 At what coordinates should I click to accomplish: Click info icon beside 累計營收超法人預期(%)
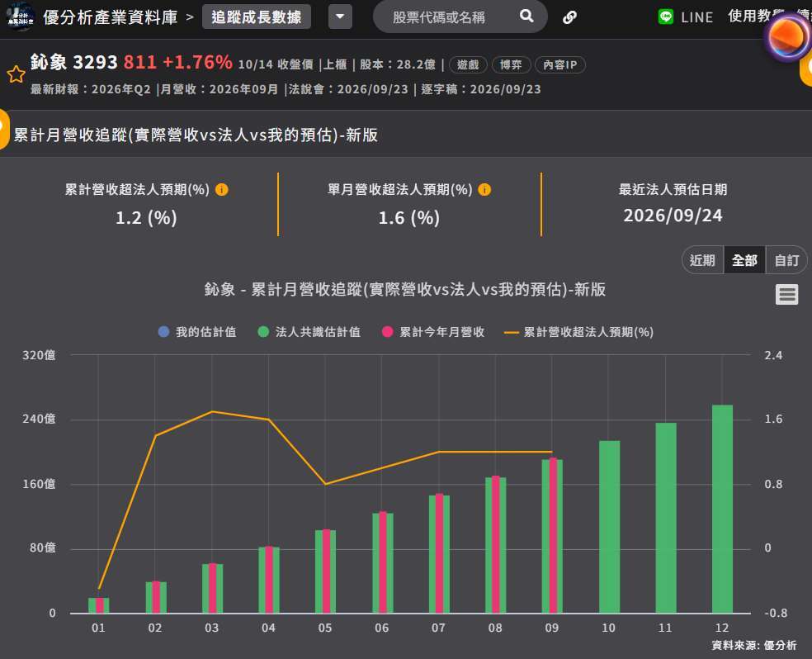(222, 190)
